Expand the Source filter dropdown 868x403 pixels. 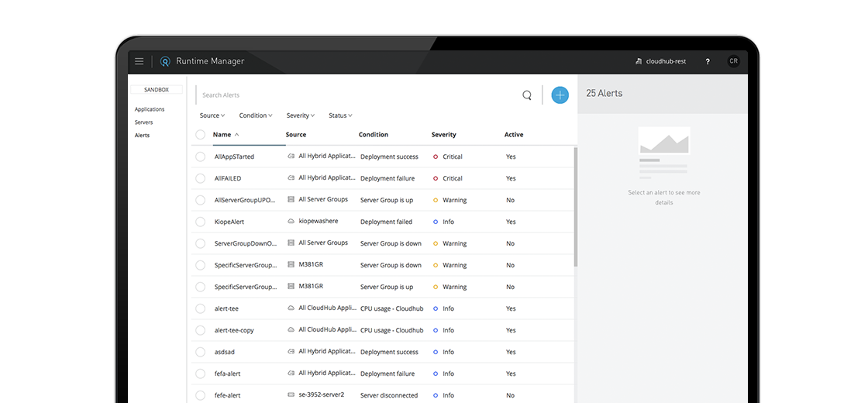(x=212, y=115)
